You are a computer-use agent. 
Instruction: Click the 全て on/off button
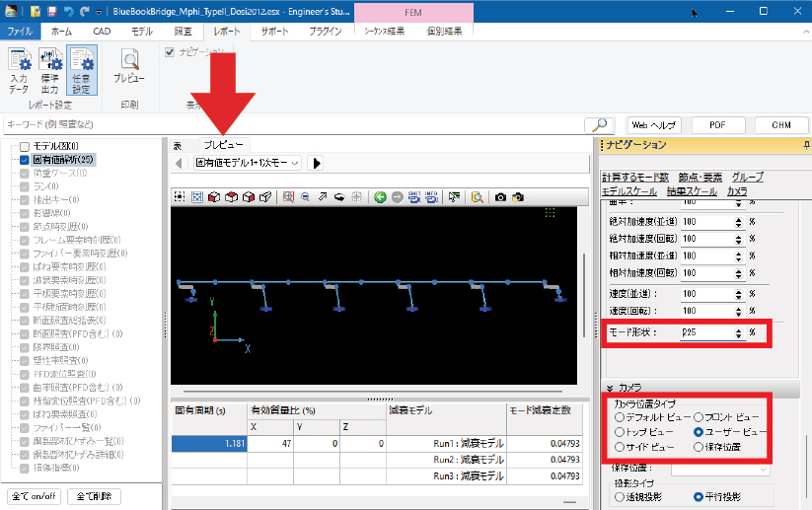pyautogui.click(x=34, y=496)
